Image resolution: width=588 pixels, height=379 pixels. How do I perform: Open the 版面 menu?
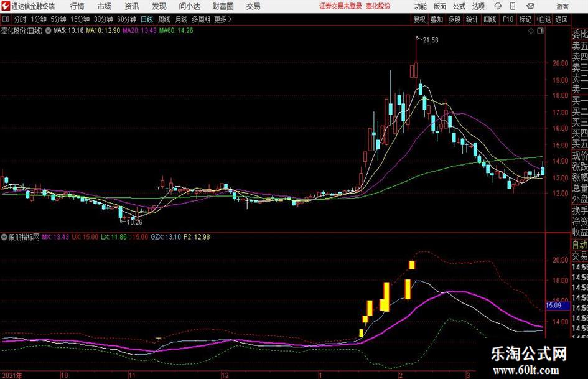(440, 6)
